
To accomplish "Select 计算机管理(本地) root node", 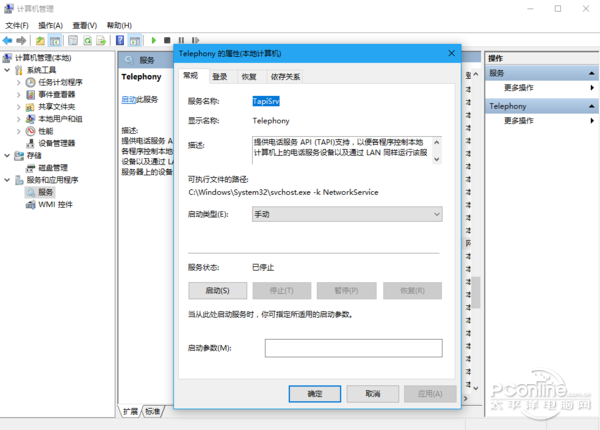I will (43, 58).
